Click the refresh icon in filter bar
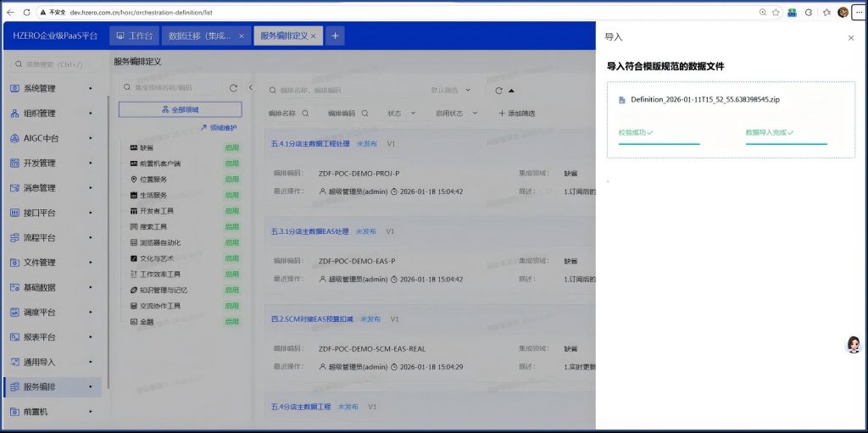Viewport: 868px width, 433px height. [498, 90]
